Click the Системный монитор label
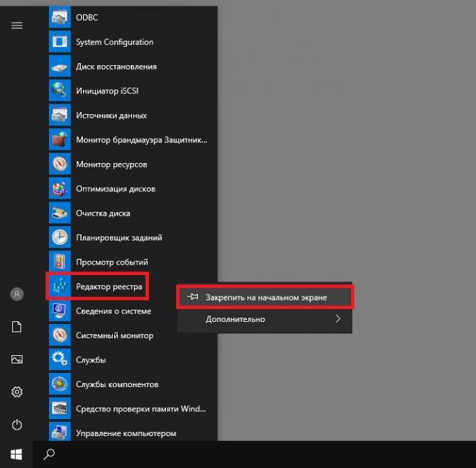 click(x=114, y=335)
